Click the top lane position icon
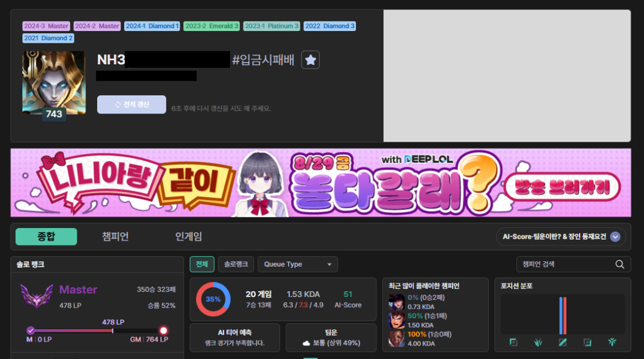This screenshot has height=359, width=644. pyautogui.click(x=513, y=342)
